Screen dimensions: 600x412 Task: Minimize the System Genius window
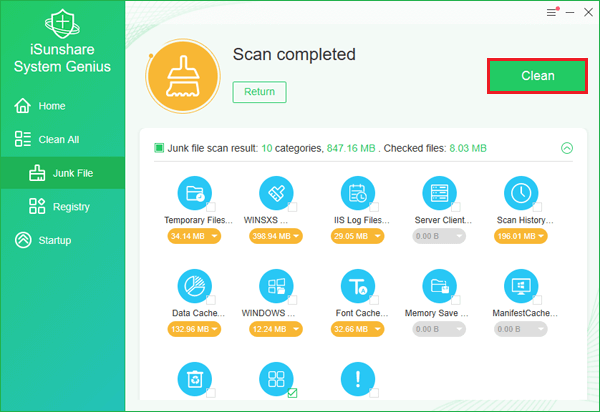click(x=570, y=13)
